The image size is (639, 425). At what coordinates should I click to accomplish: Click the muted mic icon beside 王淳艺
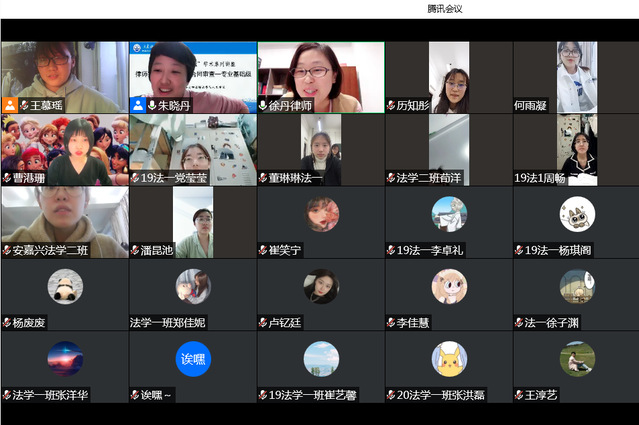(519, 394)
